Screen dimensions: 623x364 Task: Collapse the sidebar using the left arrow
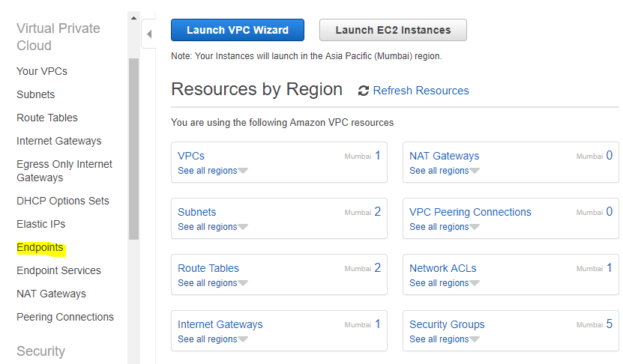pyautogui.click(x=149, y=34)
